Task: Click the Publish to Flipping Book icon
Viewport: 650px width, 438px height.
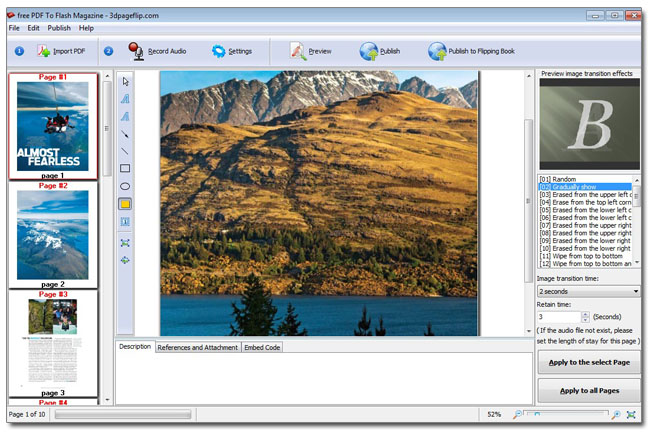Action: coord(437,51)
